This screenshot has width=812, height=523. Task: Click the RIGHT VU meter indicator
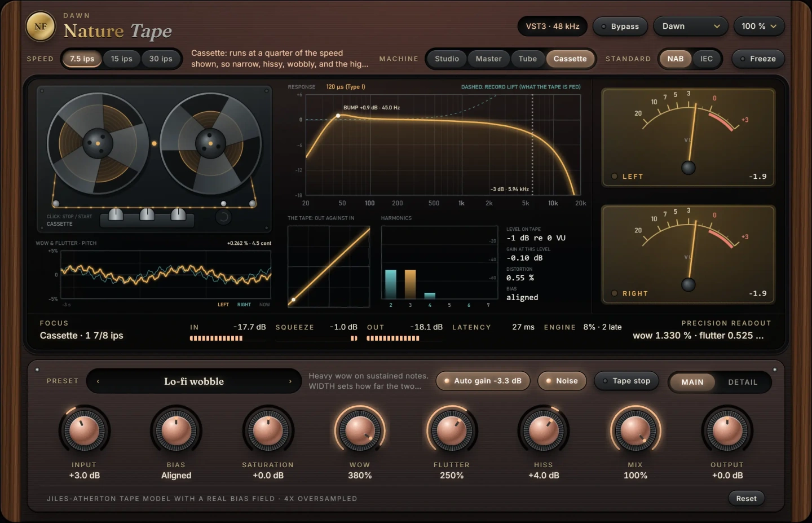615,293
